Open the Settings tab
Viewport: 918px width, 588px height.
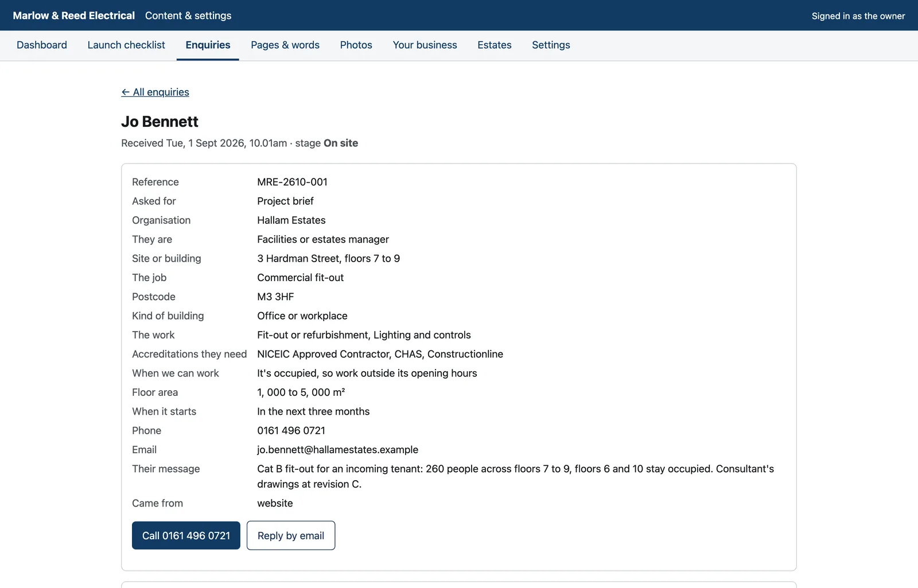click(551, 45)
